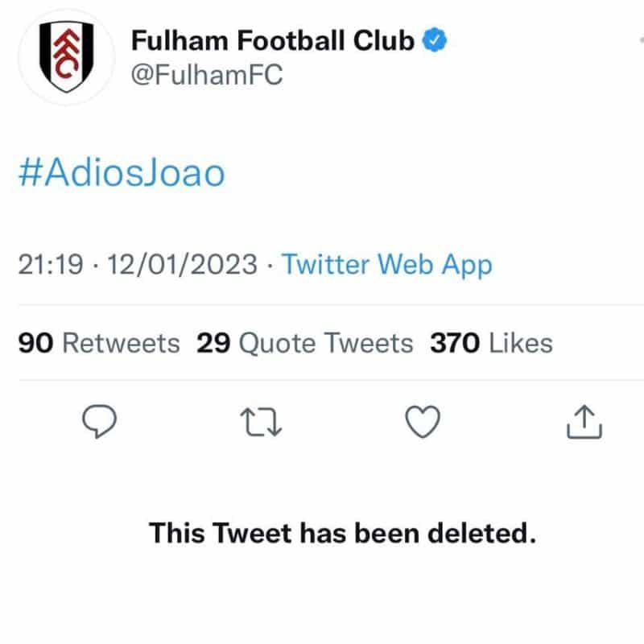Like the tweet with heart icon
This screenshot has height=644, width=644.
pos(423,422)
